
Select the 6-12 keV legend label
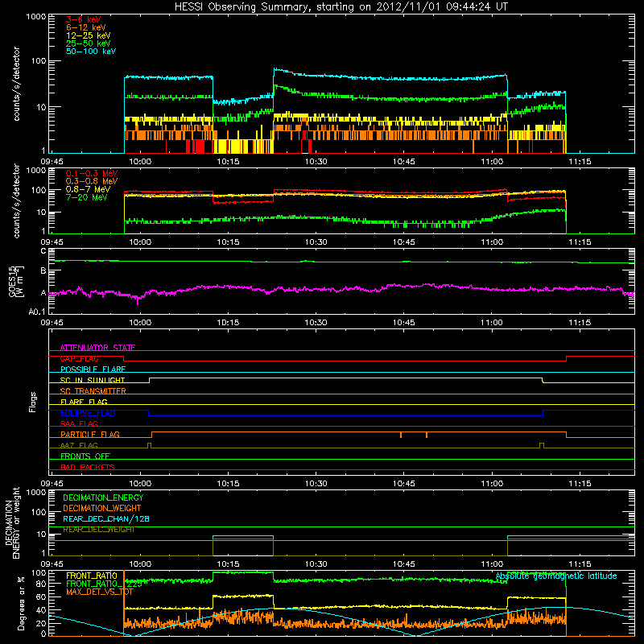pyautogui.click(x=86, y=27)
